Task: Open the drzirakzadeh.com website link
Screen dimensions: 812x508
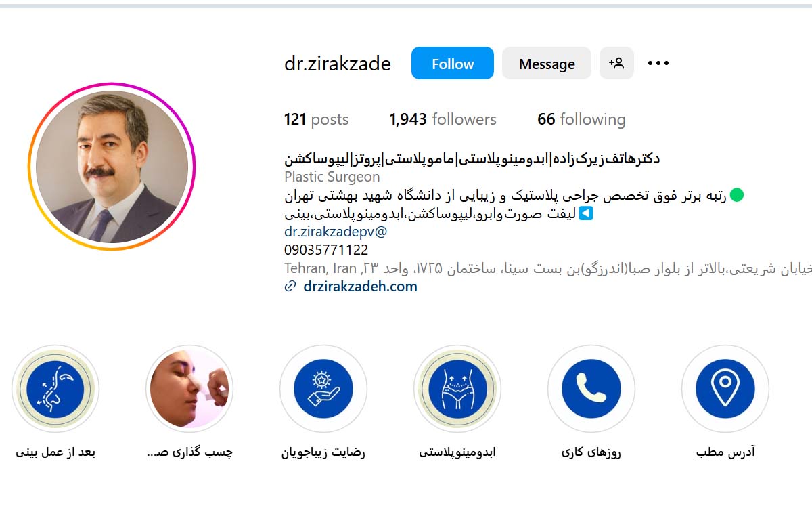Action: click(x=360, y=287)
